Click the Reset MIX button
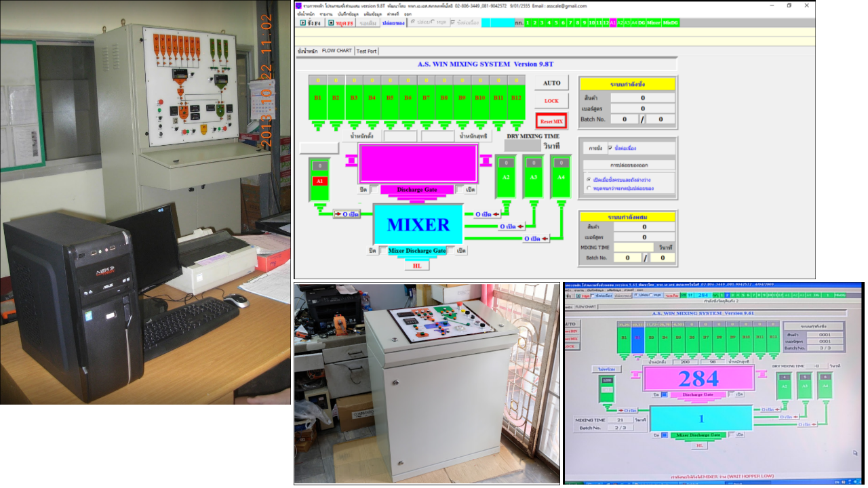Image resolution: width=868 pixels, height=488 pixels. (x=551, y=121)
